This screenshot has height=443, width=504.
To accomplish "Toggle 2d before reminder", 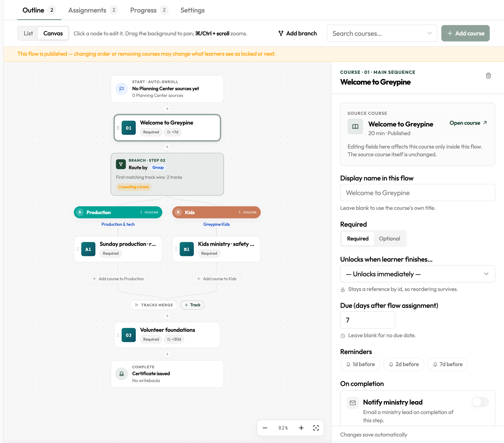I will tap(404, 364).
